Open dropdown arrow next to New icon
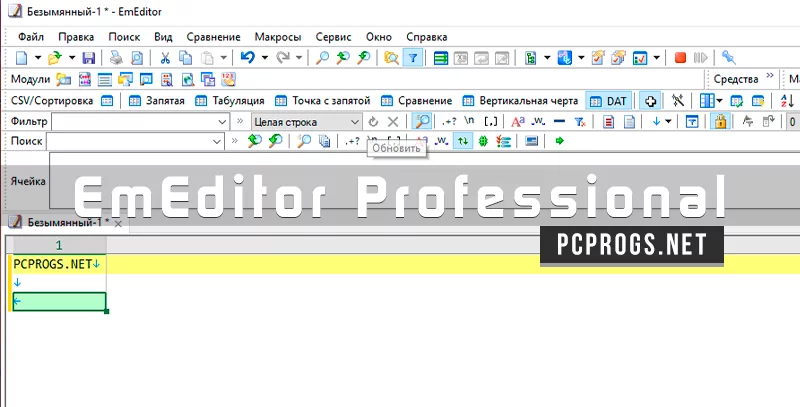800x407 pixels. coord(38,58)
